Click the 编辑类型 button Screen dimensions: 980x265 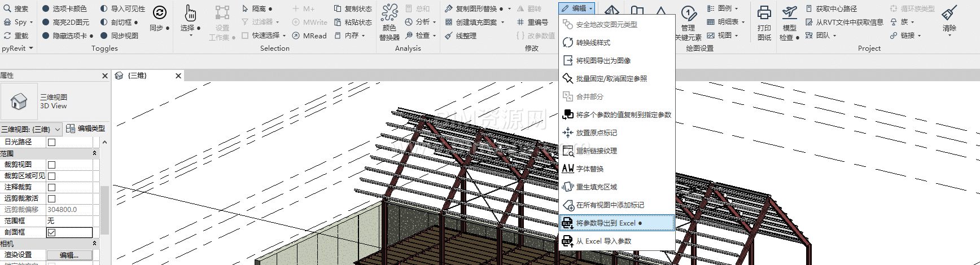(x=86, y=129)
